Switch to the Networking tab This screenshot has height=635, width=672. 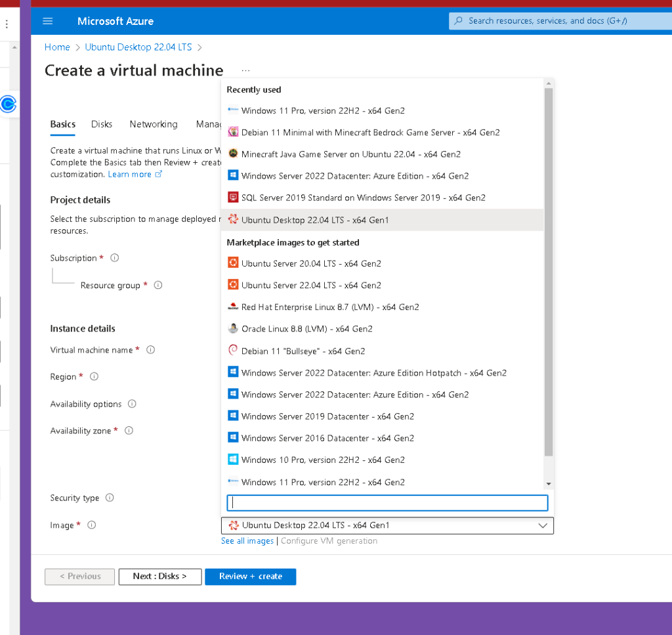pos(154,124)
